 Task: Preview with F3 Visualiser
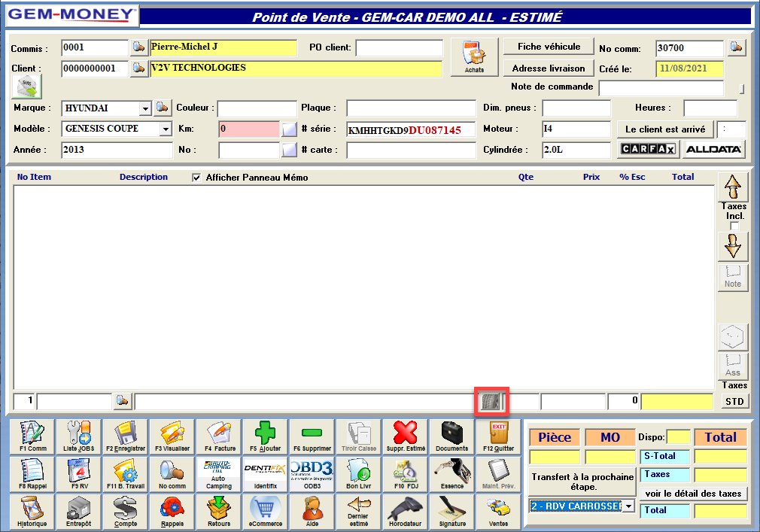(x=172, y=436)
